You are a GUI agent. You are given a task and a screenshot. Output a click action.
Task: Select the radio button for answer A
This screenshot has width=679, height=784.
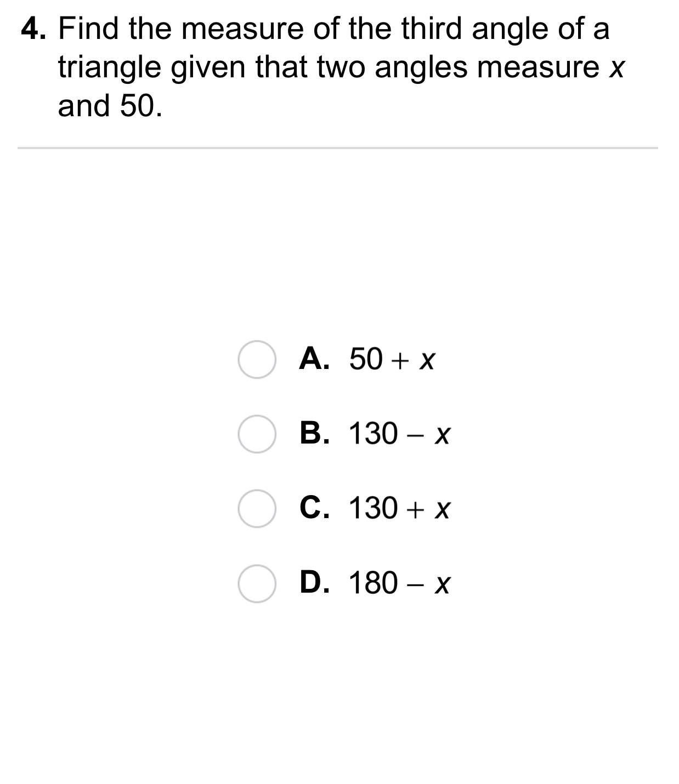click(257, 360)
